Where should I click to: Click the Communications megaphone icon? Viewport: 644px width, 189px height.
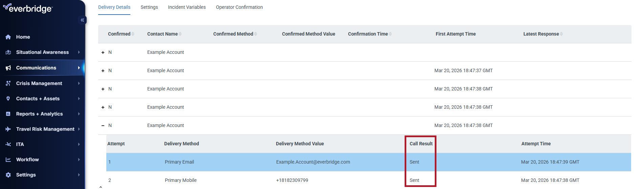[x=8, y=68]
